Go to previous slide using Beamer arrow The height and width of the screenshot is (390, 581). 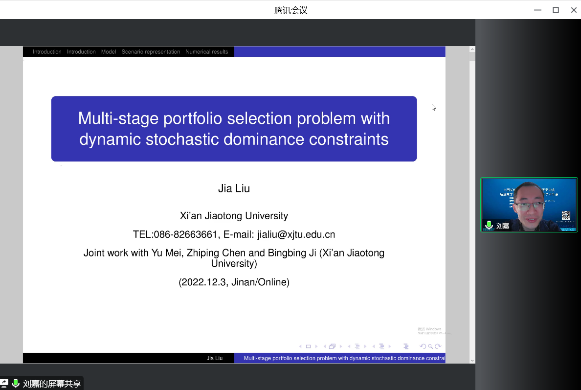click(301, 347)
